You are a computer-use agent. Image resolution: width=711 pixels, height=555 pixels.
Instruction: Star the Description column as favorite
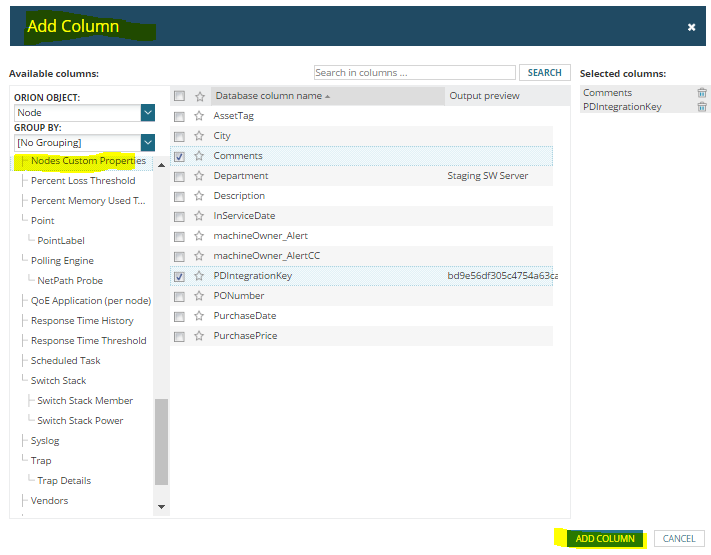click(199, 196)
